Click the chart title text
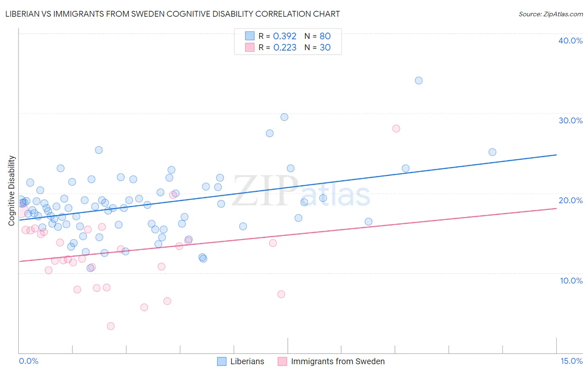 point(172,14)
